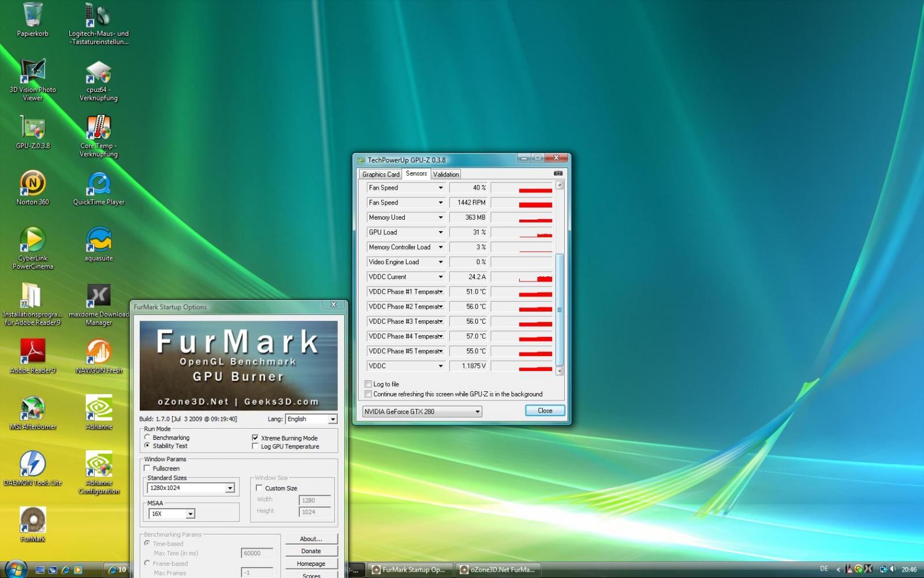Open Adrianne Configuration desktop icon

(x=98, y=463)
